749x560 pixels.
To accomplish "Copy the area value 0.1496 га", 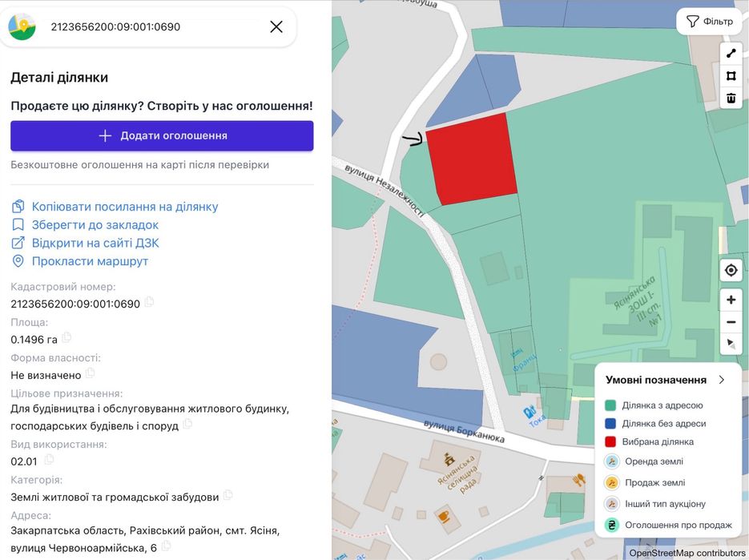I will [66, 337].
